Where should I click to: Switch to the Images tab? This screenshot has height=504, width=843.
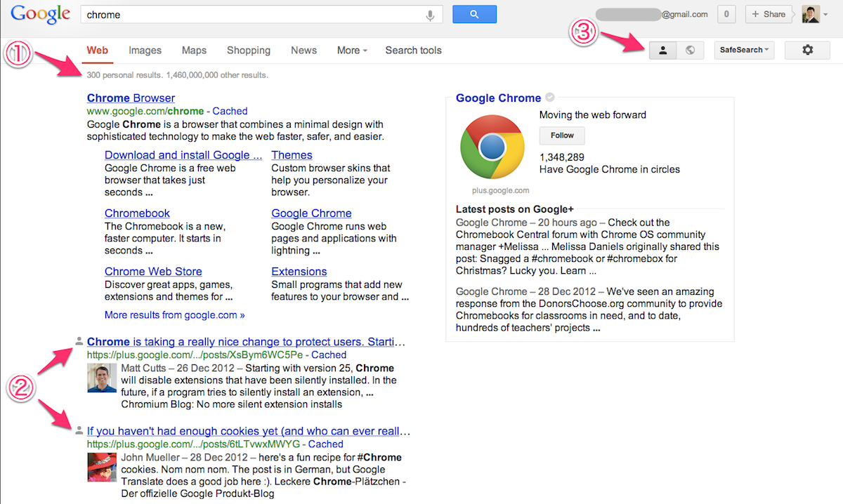coord(145,51)
